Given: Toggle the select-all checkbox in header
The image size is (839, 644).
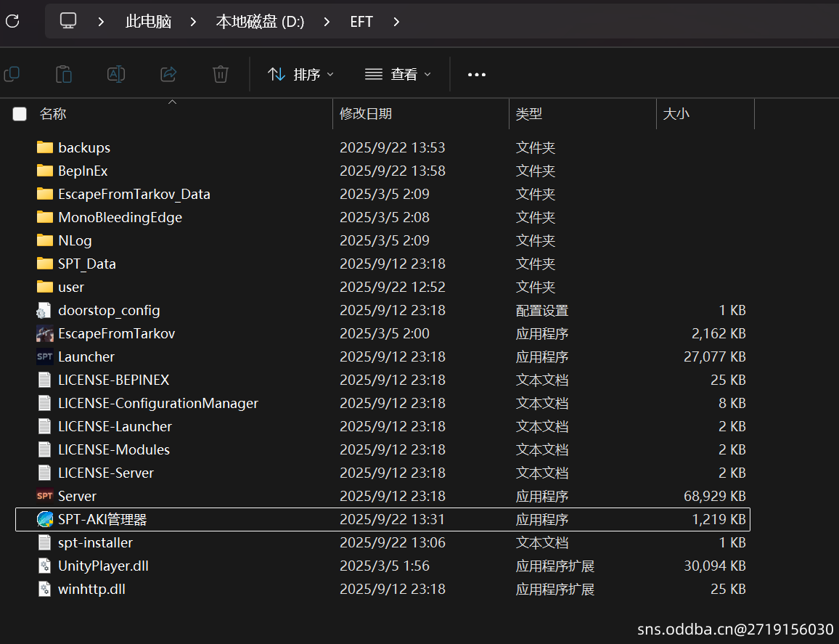Looking at the screenshot, I should (20, 113).
